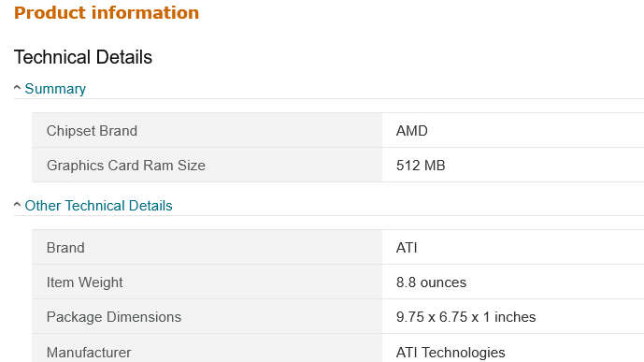The image size is (644, 362).
Task: Click the Graphics Card Ram Size label
Action: point(125,166)
